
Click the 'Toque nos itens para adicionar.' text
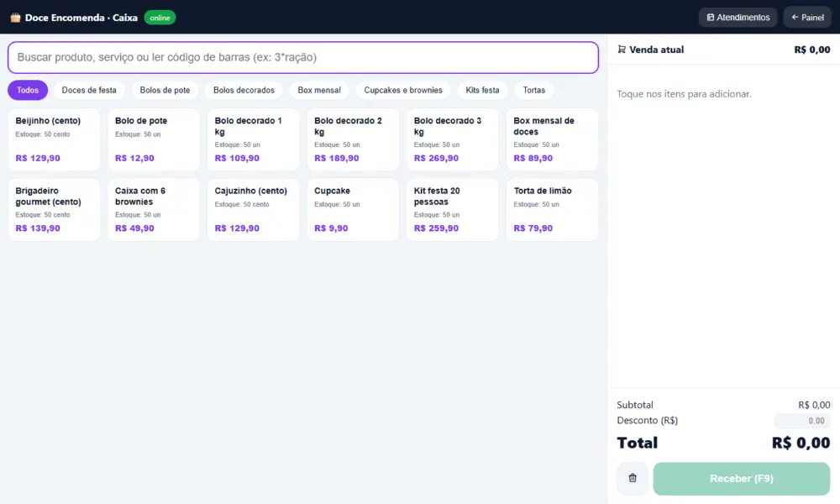click(684, 94)
